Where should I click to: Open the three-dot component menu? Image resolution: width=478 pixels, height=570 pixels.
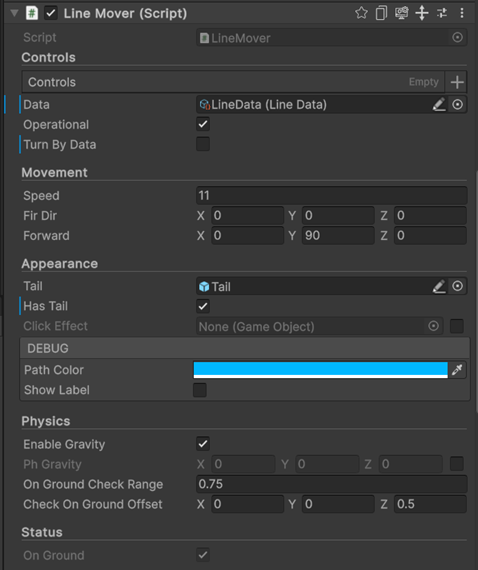462,13
